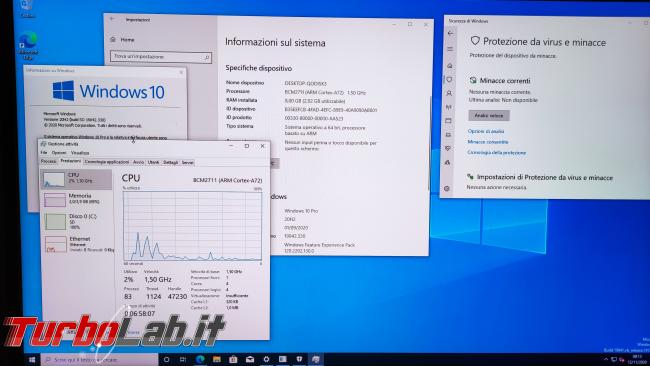Open Home in Windows Security sidebar
650x366 pixels.
(x=450, y=65)
